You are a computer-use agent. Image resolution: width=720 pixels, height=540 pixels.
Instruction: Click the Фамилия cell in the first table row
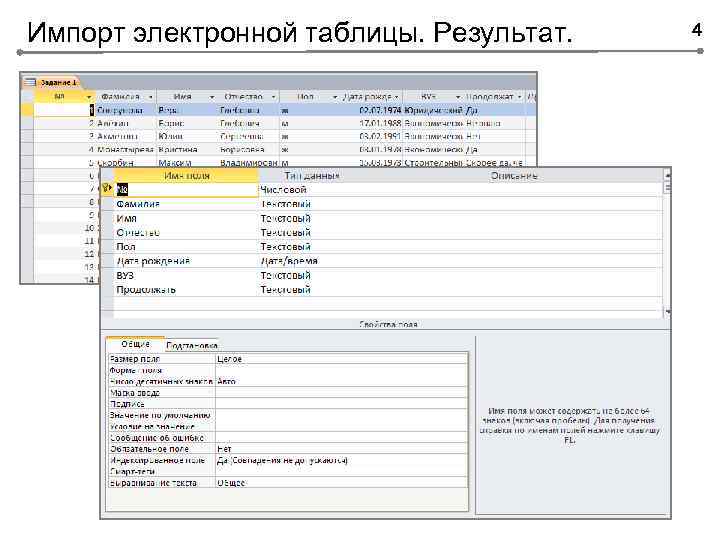125,111
